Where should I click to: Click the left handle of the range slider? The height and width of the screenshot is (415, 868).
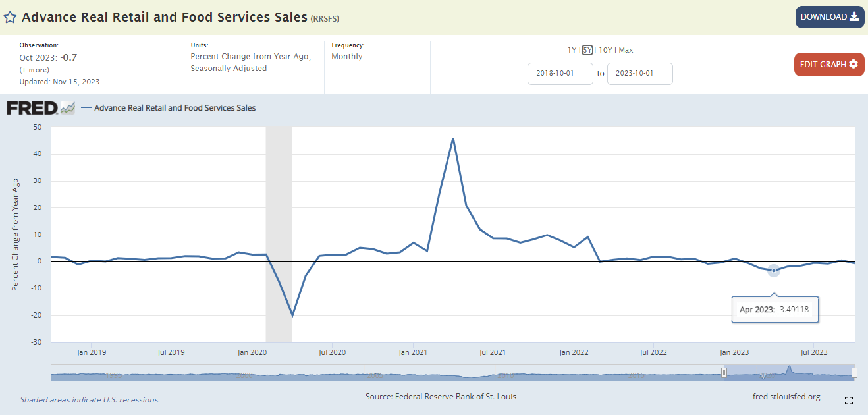pyautogui.click(x=725, y=373)
